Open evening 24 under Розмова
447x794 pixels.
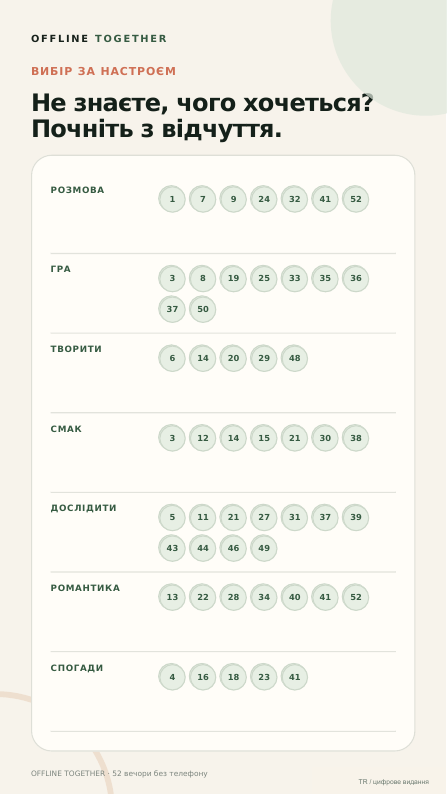point(264,199)
